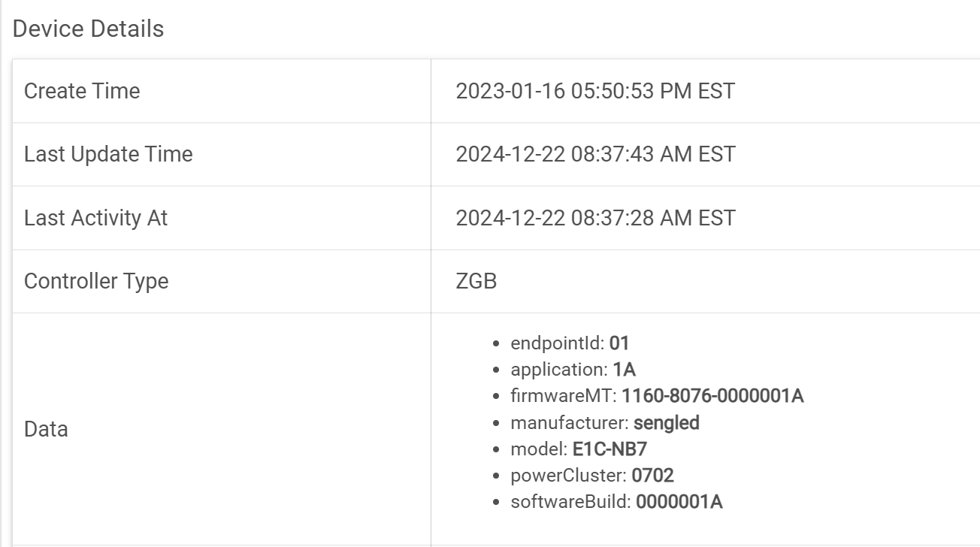Click the Last Update Time label

point(108,154)
